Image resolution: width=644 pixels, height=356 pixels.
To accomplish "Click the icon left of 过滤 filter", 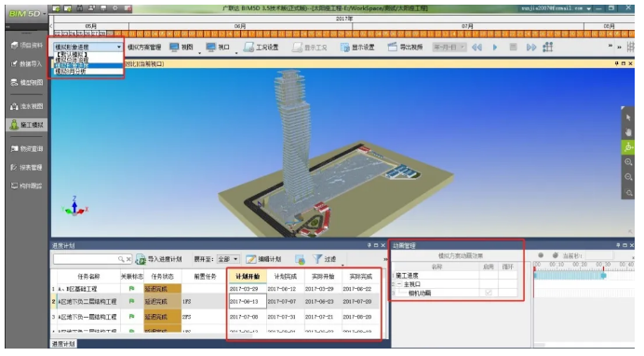I will click(300, 259).
